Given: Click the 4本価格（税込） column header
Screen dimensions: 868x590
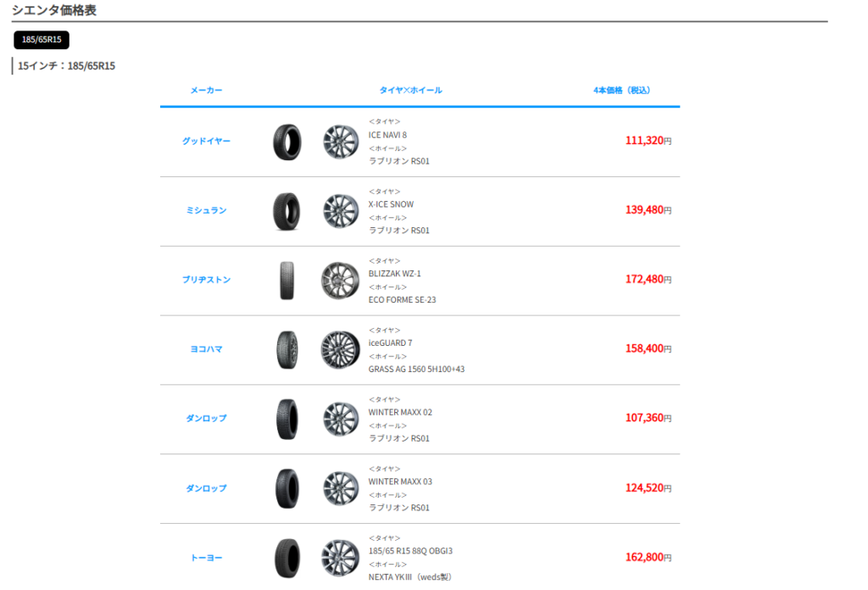Looking at the screenshot, I should pyautogui.click(x=622, y=90).
